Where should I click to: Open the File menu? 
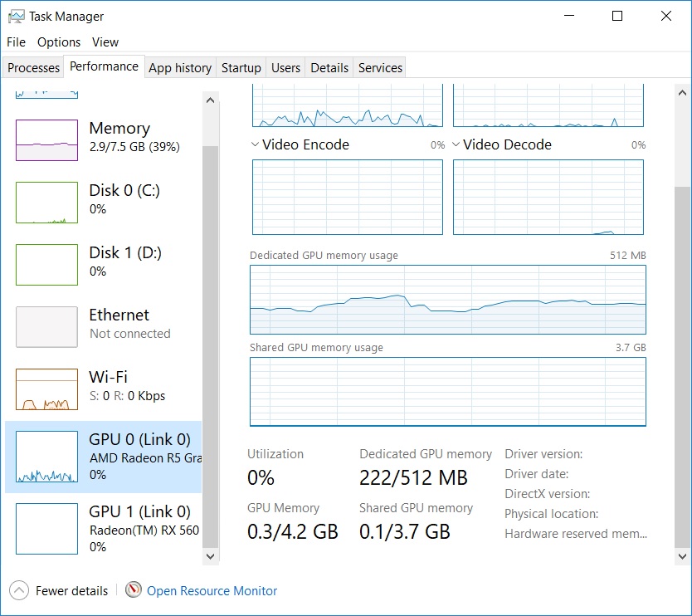tap(16, 42)
